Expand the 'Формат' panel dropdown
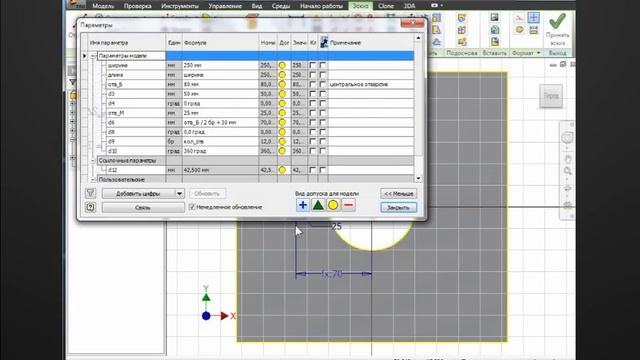640x360 pixels. [539, 53]
